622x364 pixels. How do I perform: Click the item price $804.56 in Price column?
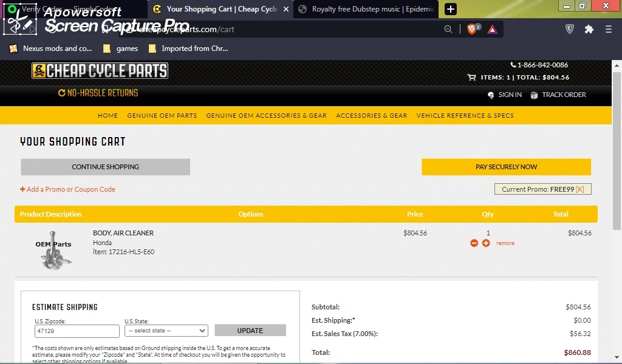[x=415, y=233]
